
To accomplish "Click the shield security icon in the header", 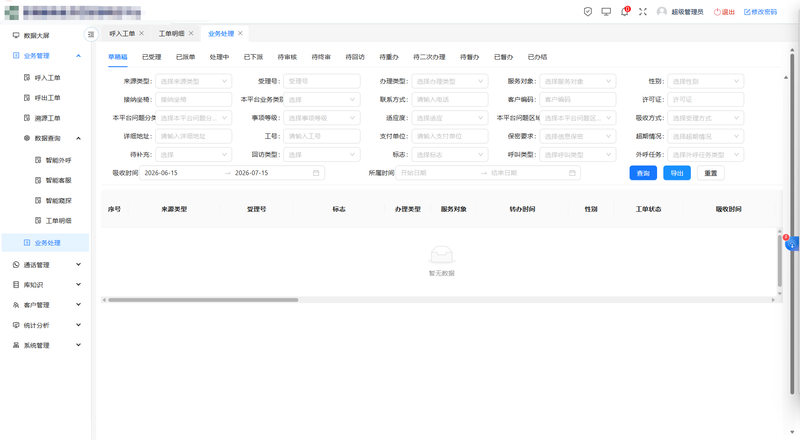I will tap(588, 12).
